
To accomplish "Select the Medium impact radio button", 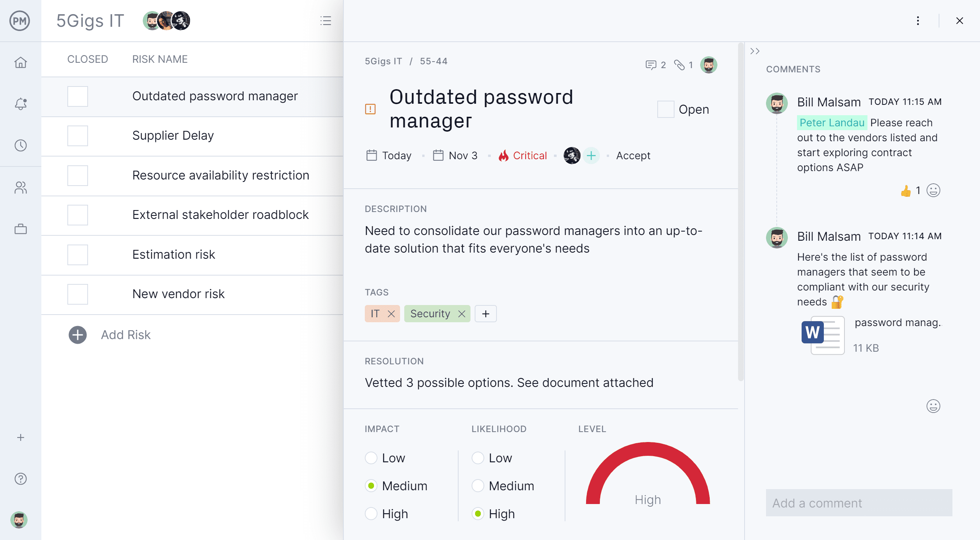I will pos(370,486).
